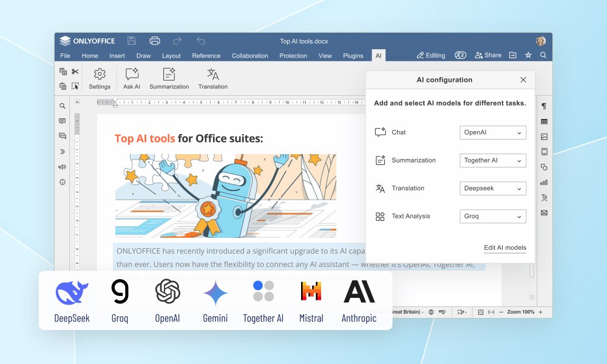Open the File menu
This screenshot has width=607, height=364.
point(65,56)
